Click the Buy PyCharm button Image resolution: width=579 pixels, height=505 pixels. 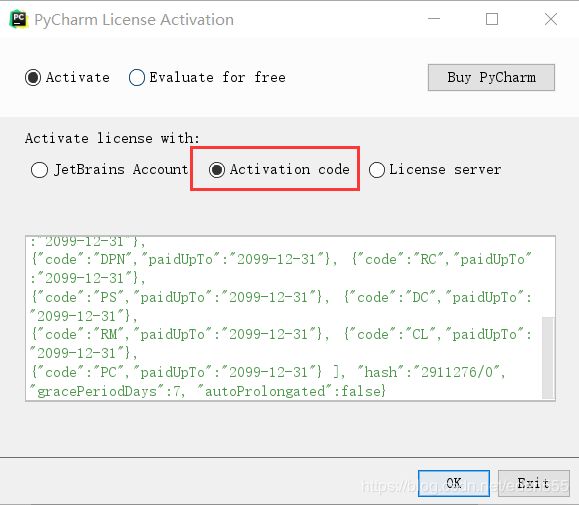point(491,78)
